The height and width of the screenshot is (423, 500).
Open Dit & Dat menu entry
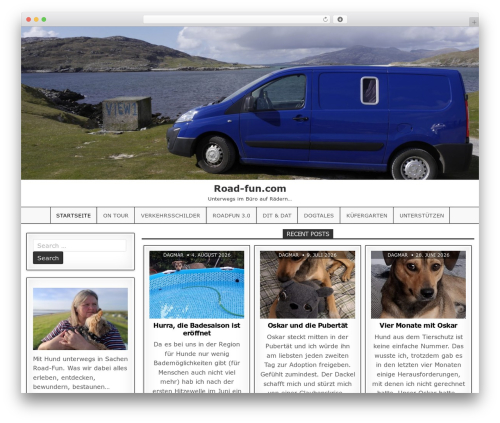277,216
